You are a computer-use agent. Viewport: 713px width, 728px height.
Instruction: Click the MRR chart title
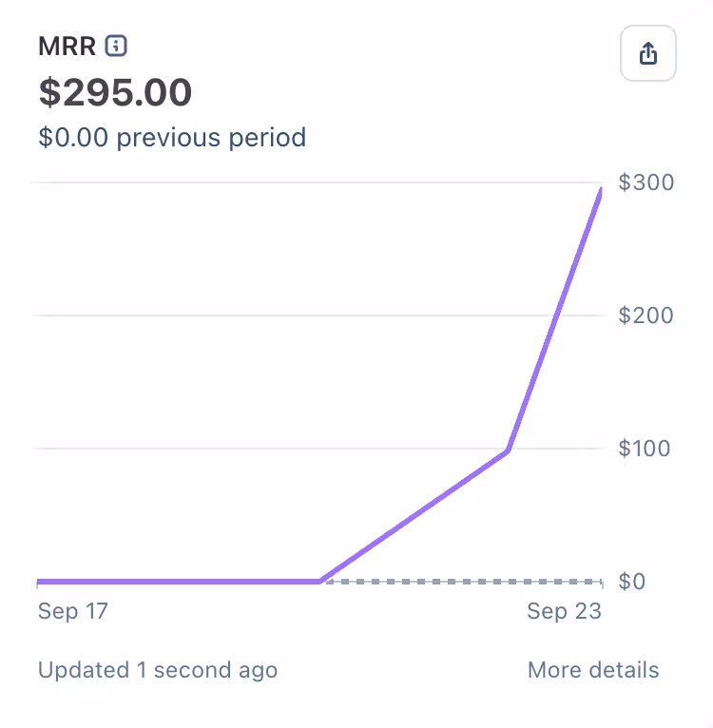coord(67,46)
